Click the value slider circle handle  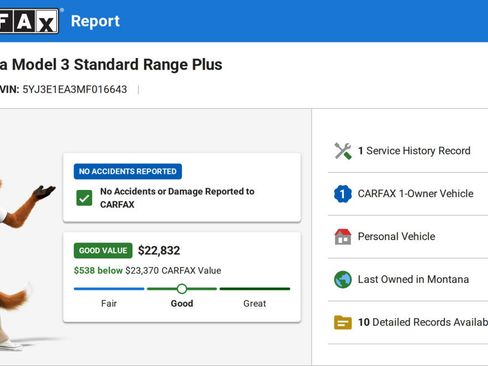pyautogui.click(x=182, y=289)
